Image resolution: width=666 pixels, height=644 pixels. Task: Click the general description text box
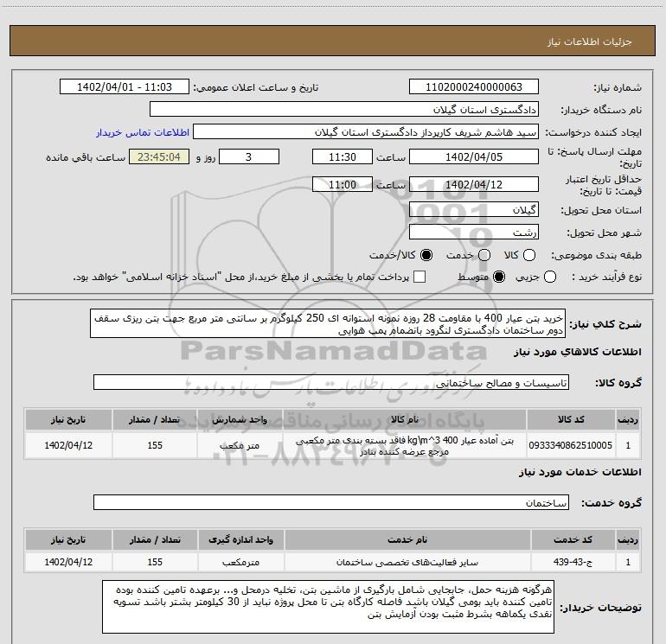[328, 323]
